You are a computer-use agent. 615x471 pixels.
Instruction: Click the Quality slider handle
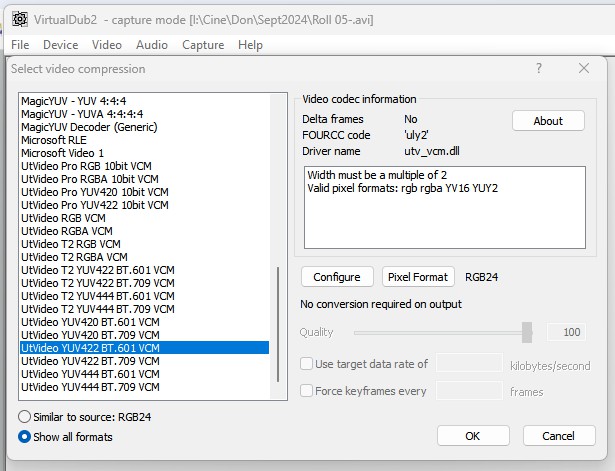tap(527, 333)
